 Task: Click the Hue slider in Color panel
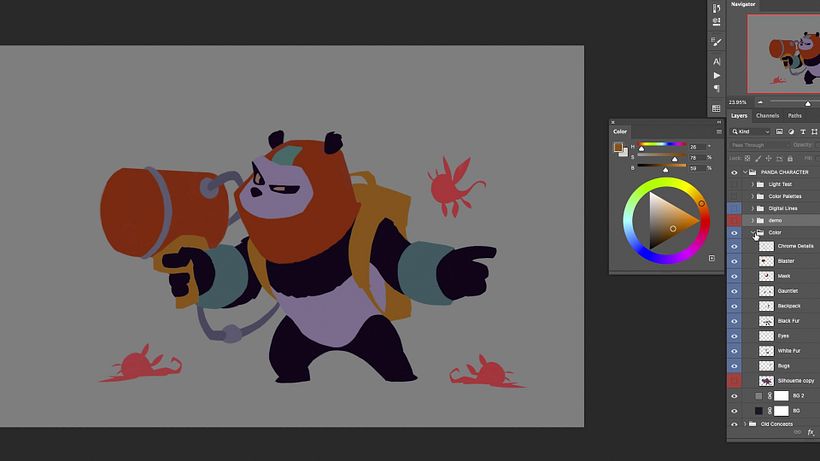[662, 144]
